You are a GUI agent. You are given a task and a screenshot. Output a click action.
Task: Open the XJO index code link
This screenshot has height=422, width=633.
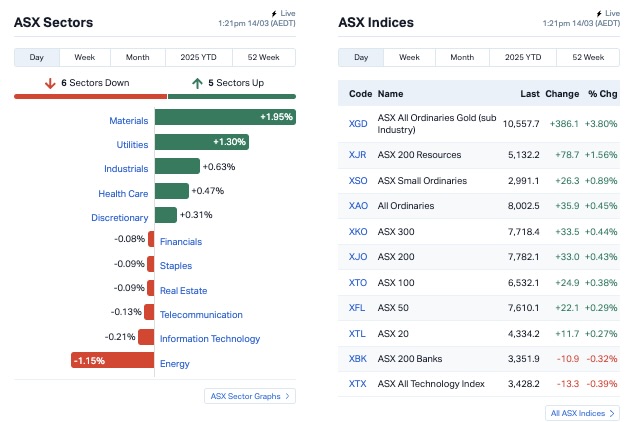[358, 257]
